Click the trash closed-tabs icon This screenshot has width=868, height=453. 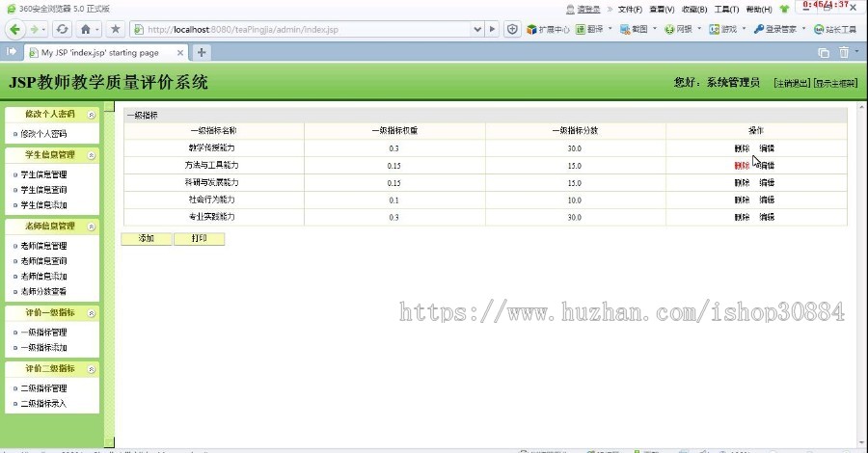(x=844, y=52)
